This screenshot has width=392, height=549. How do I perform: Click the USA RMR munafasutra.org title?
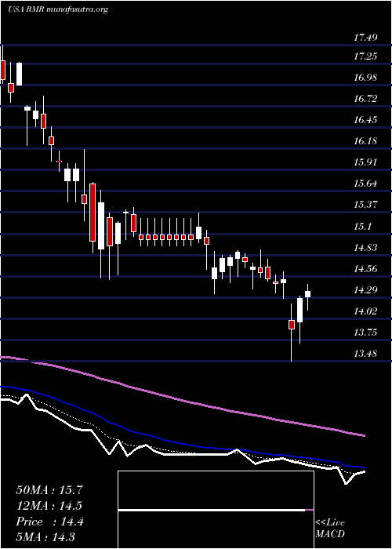tap(58, 9)
